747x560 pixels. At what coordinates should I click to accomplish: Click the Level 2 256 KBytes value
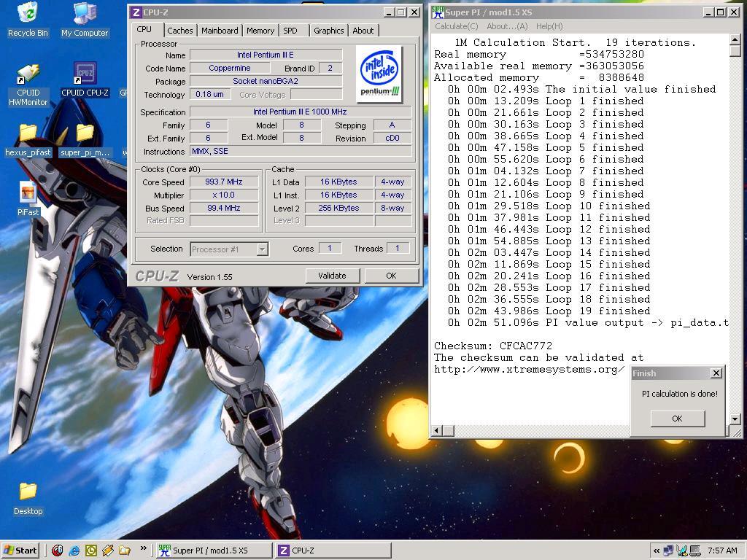click(338, 208)
